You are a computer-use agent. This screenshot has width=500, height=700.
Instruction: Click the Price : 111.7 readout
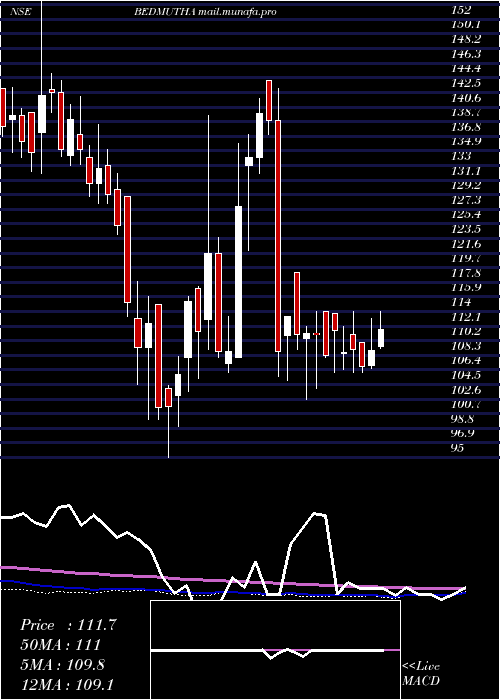point(68,625)
